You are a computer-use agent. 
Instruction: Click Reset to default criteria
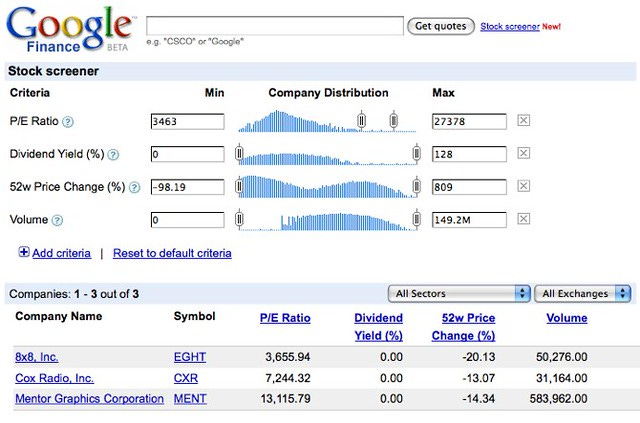[172, 253]
